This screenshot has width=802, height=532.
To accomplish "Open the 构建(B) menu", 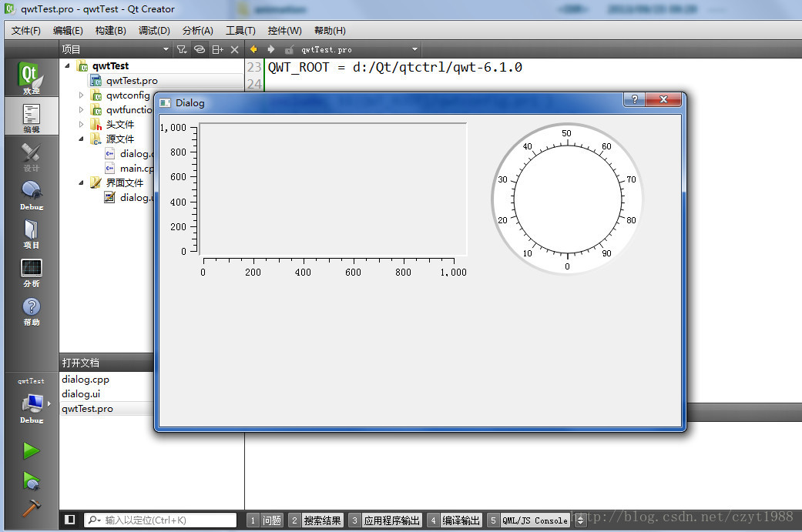I will [x=110, y=31].
